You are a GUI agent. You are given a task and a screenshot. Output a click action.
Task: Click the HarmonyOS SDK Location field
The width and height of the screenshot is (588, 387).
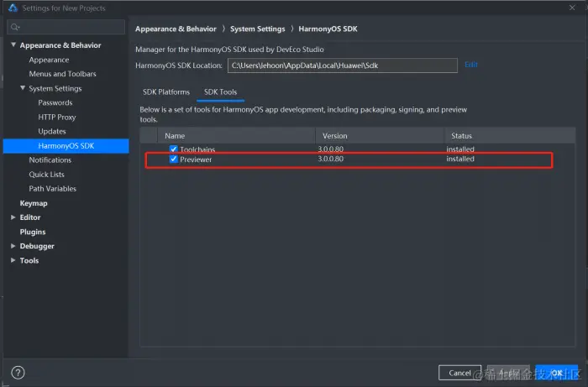click(x=343, y=65)
